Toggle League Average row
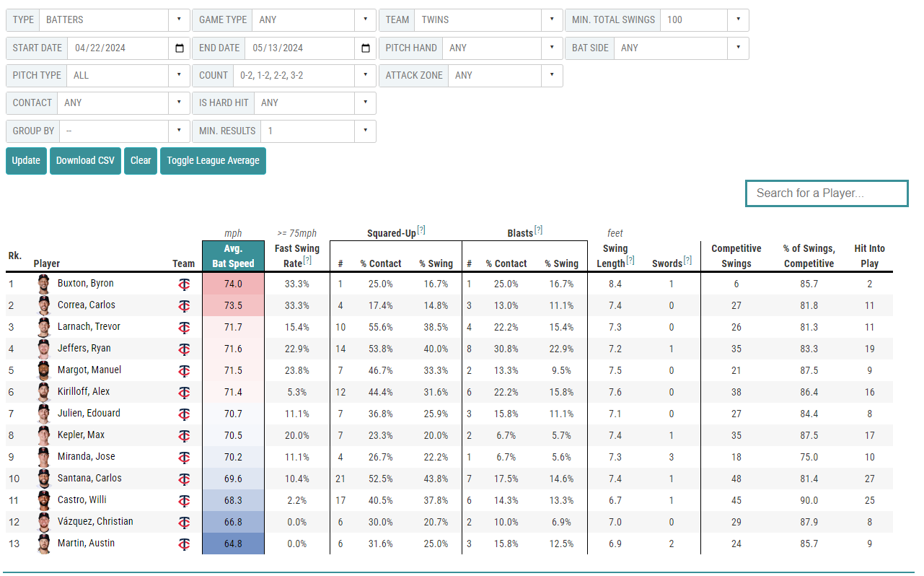Image resolution: width=924 pixels, height=576 pixels. (x=213, y=161)
